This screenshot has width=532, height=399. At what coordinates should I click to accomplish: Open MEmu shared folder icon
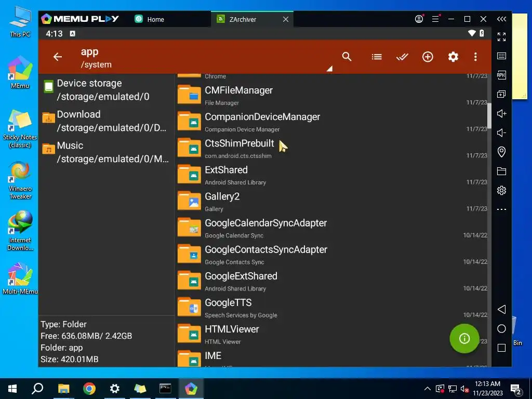[501, 171]
